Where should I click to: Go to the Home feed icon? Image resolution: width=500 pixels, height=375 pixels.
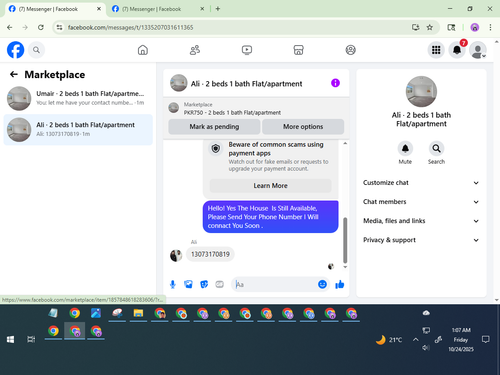point(143,50)
